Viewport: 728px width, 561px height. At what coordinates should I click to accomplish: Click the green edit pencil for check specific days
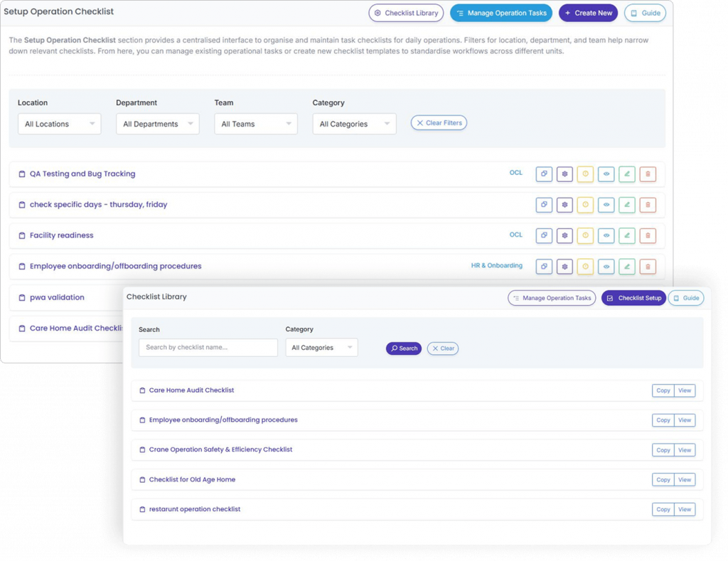click(626, 205)
